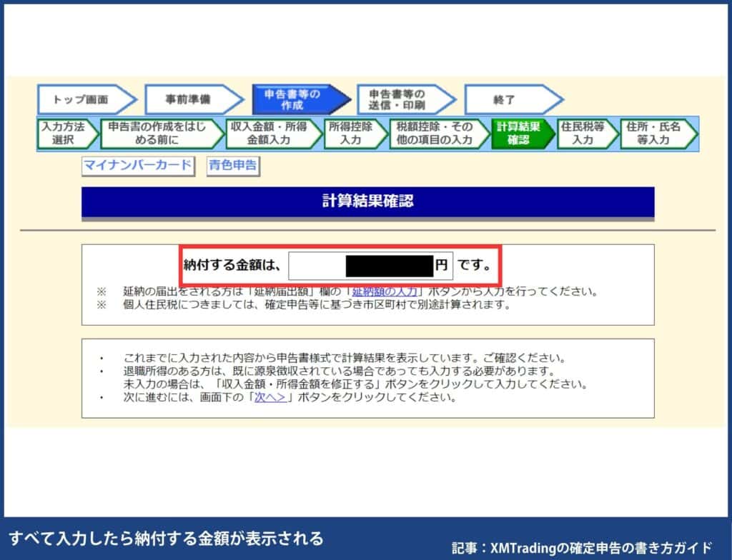732x560 pixels.
Task: Open 収入金額・所得金額入力 sub-step
Action: [x=274, y=134]
